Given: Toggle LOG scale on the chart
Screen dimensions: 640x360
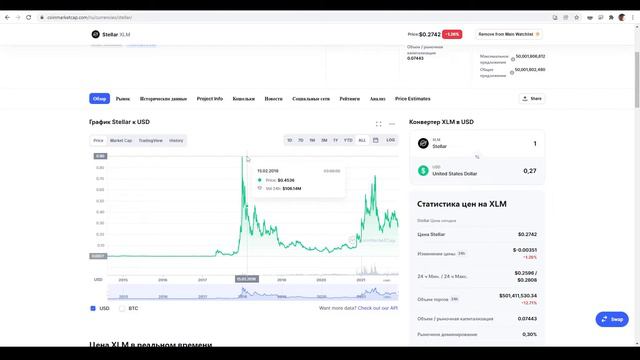Looking at the screenshot, I should click(391, 140).
